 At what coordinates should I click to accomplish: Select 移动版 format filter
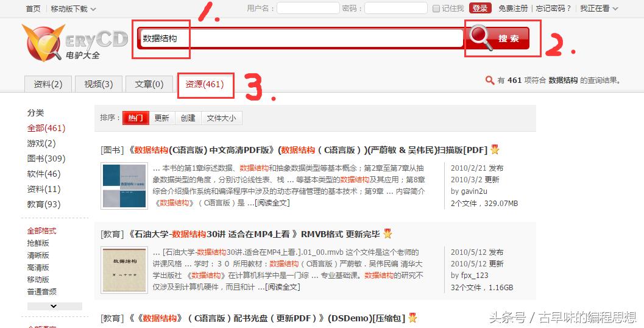(38, 279)
